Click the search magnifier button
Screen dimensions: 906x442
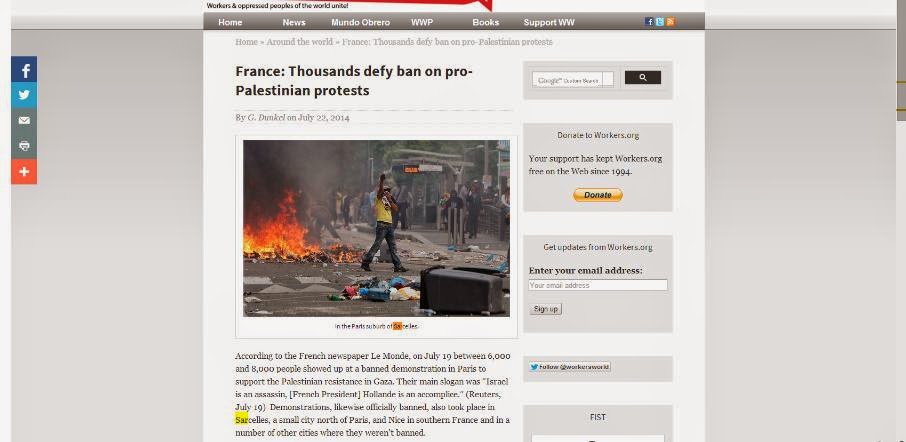tap(643, 78)
